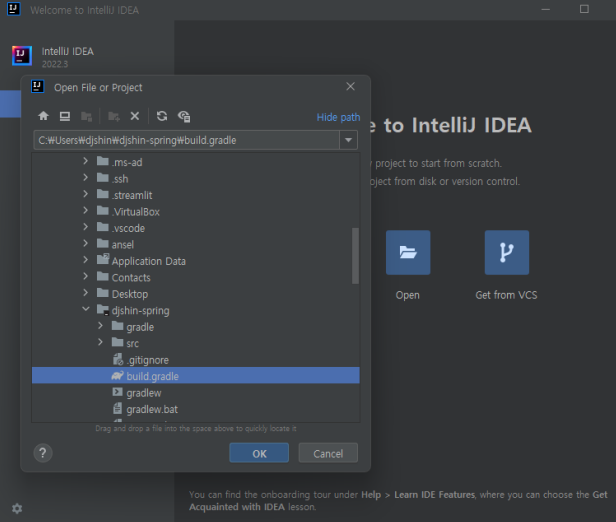
Task: Expand the .vscode folder
Action: click(86, 227)
